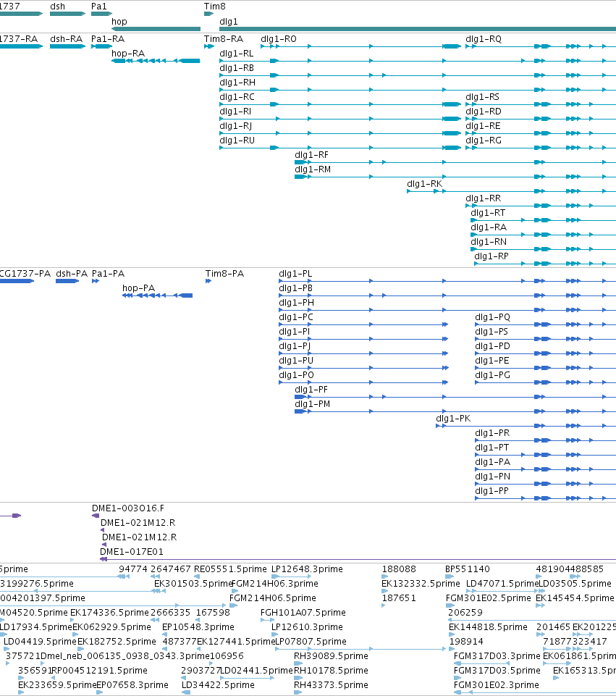Select dlg1-RK transcript label

424,184
